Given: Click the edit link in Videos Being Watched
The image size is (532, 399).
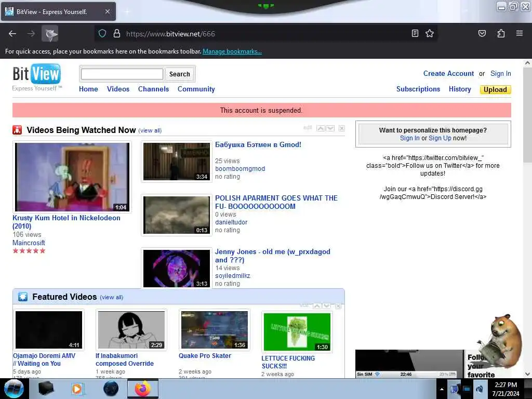Looking at the screenshot, I should 308,128.
